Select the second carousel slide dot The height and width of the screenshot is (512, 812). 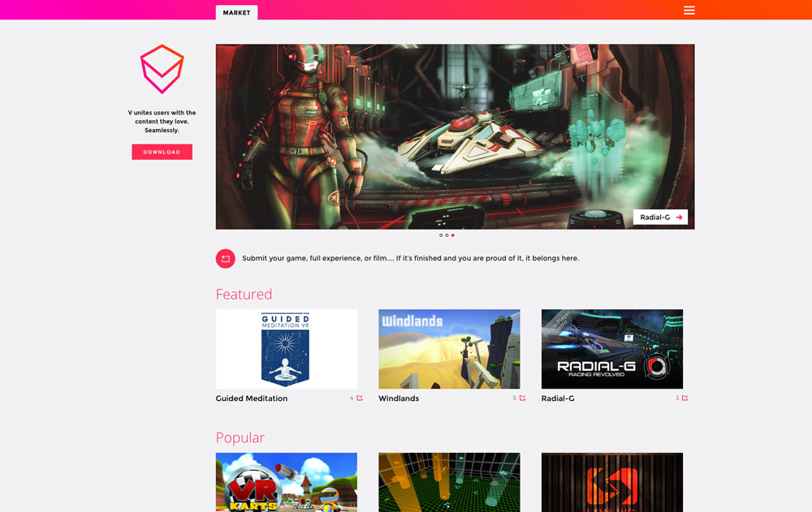point(447,235)
